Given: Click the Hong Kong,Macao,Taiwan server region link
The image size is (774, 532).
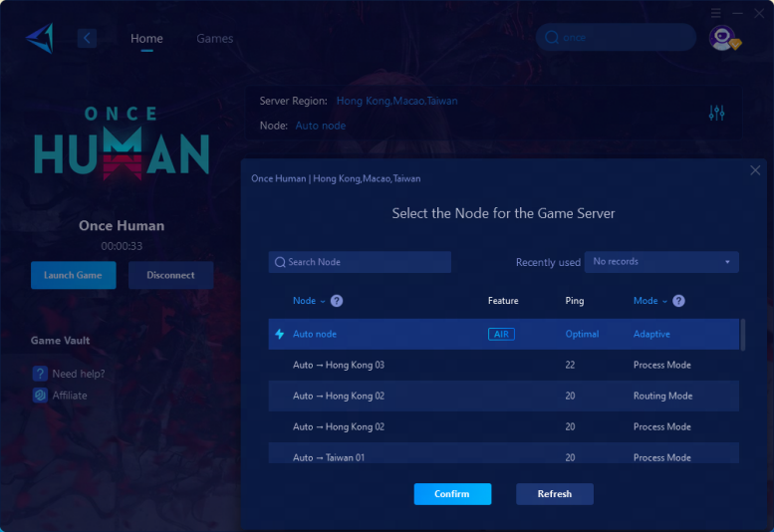Looking at the screenshot, I should 396,101.
